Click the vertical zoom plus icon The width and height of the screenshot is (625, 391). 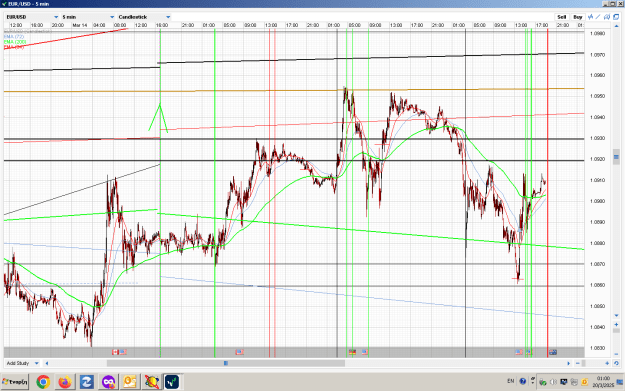pos(616,325)
